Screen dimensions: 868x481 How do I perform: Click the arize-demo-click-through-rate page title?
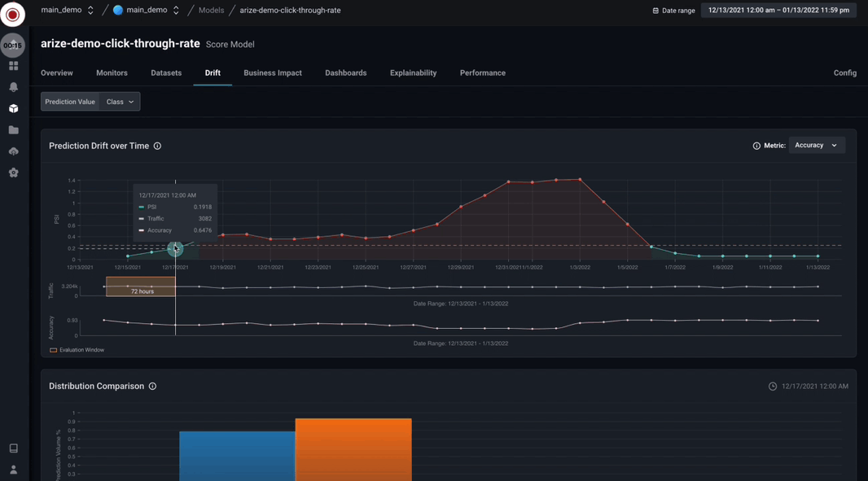point(121,44)
